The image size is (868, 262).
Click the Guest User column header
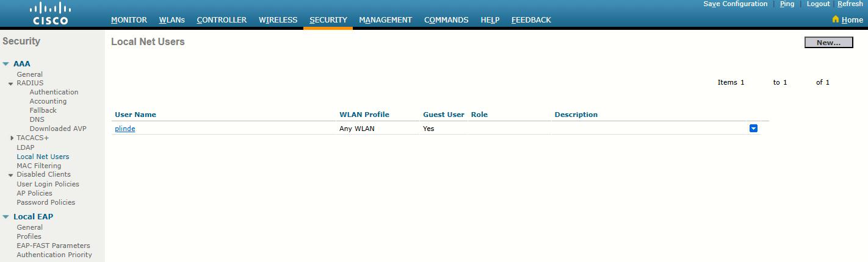(x=444, y=115)
